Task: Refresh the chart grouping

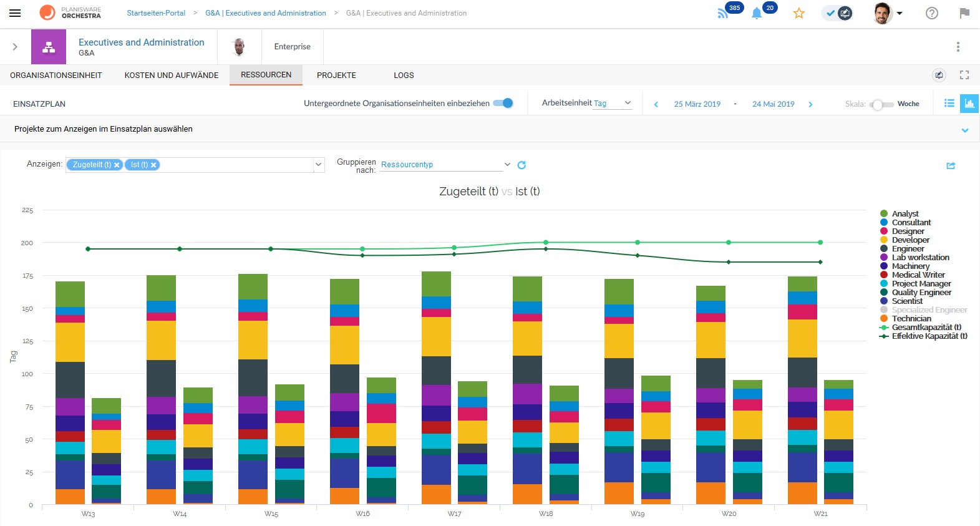Action: coord(522,165)
